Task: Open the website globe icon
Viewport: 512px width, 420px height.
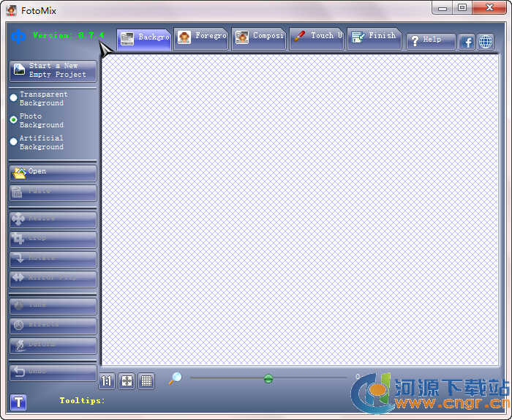Action: [x=486, y=42]
